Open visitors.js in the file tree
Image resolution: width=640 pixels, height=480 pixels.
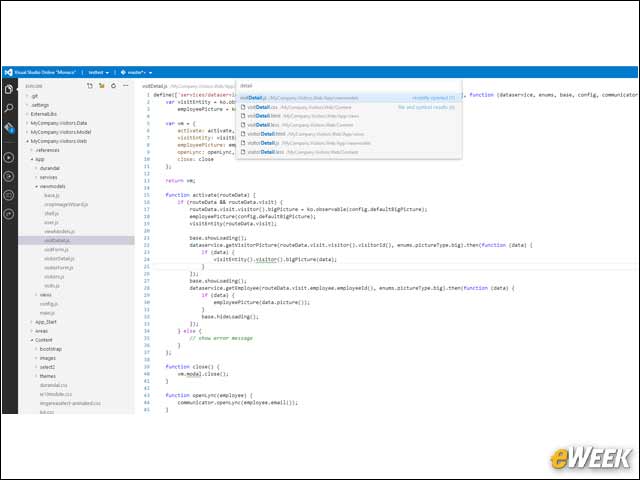click(x=54, y=277)
